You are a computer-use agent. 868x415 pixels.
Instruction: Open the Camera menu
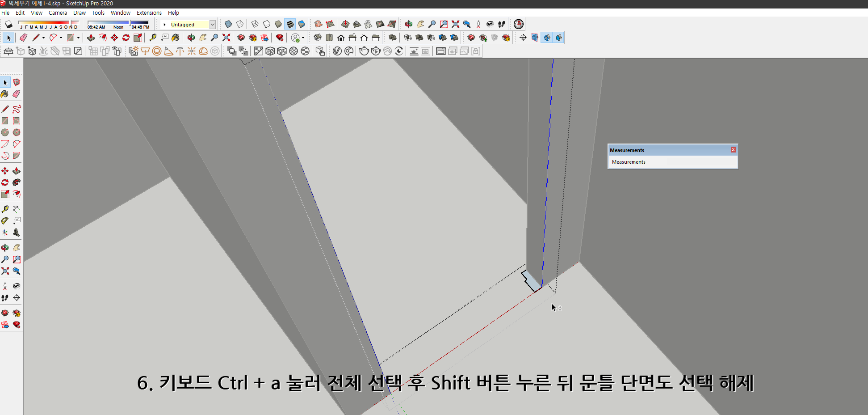tap(58, 13)
